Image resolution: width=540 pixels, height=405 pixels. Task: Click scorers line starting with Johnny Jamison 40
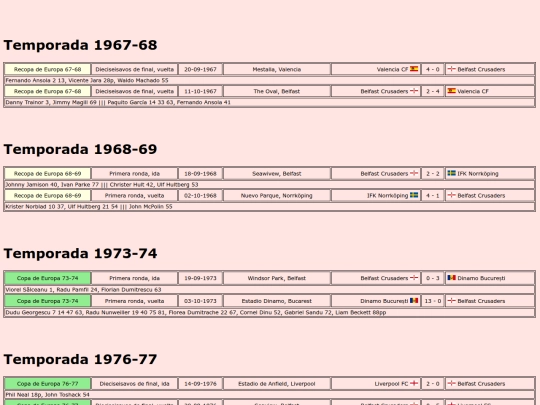coord(269,185)
